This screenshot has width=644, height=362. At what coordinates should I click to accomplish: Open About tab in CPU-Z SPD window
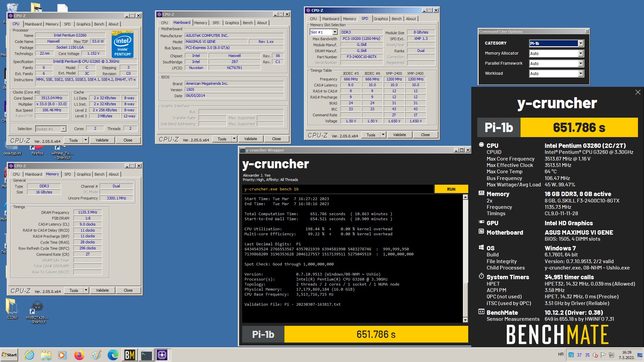[x=411, y=19]
